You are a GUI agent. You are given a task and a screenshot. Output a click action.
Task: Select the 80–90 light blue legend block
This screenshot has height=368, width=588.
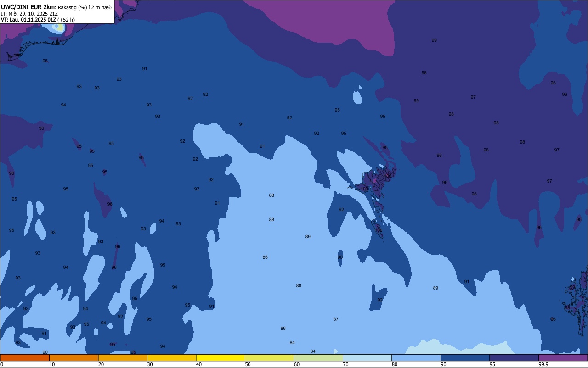(416, 357)
